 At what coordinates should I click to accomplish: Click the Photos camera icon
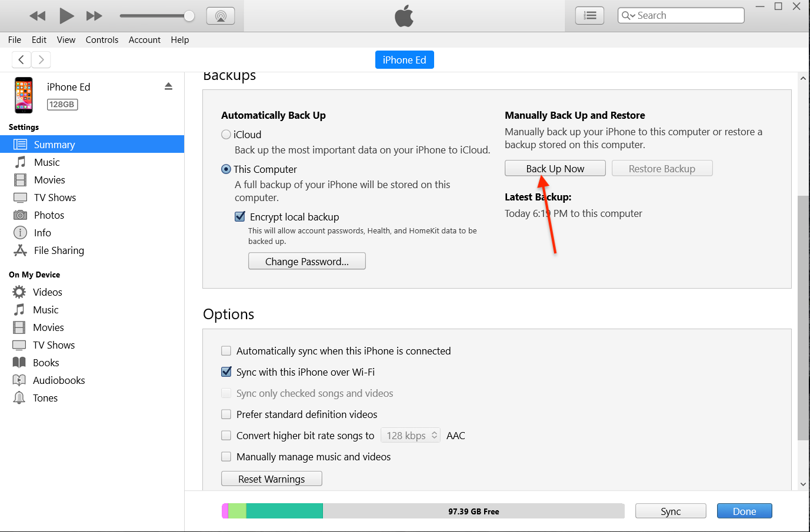[x=20, y=215]
